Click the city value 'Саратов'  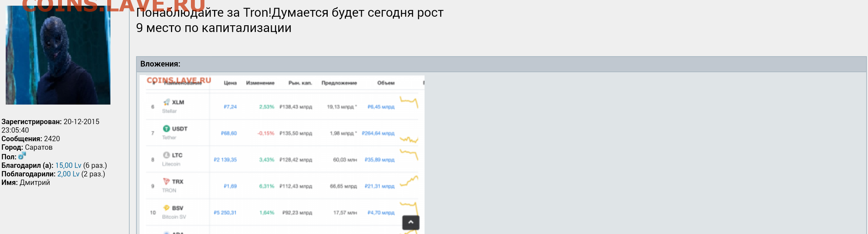[39, 147]
